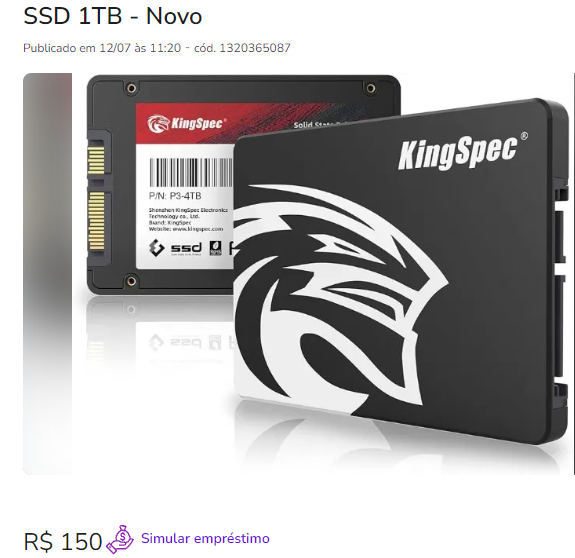Image resolution: width=575 pixels, height=558 pixels.
Task: Open the Simular empréstimo link
Action: tap(205, 539)
